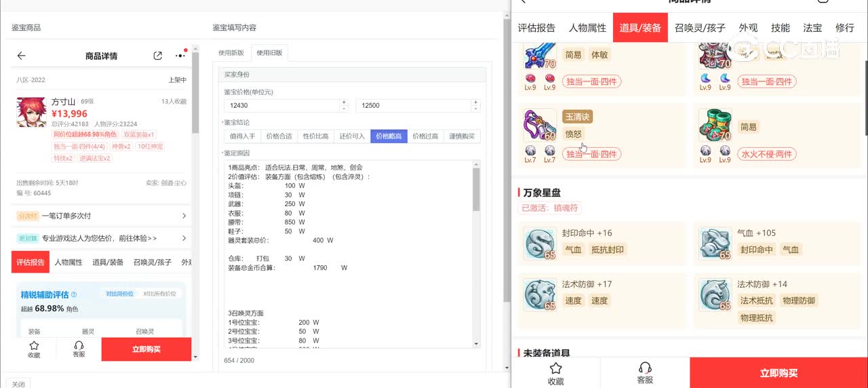Increase the 12430 price with the plus stepper
The width and height of the screenshot is (868, 388).
coord(344,102)
